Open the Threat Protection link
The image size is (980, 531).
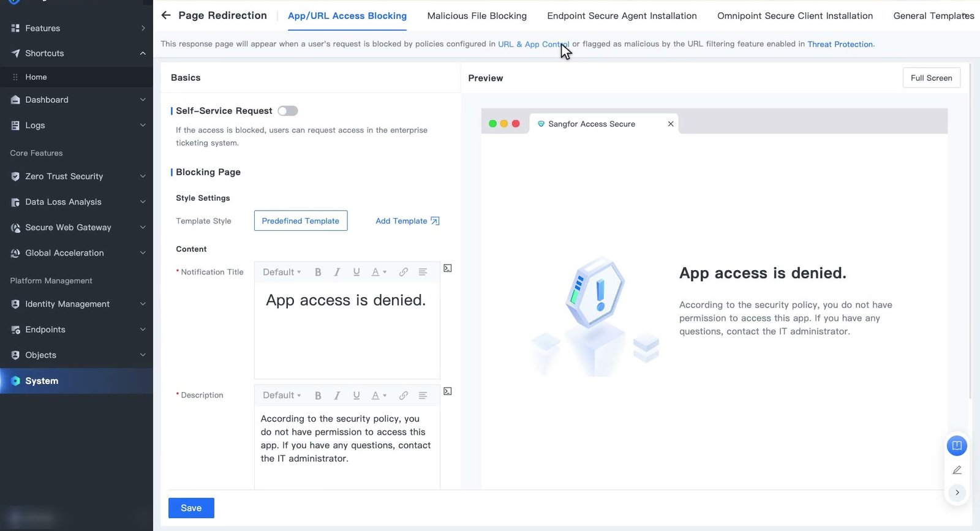(840, 44)
